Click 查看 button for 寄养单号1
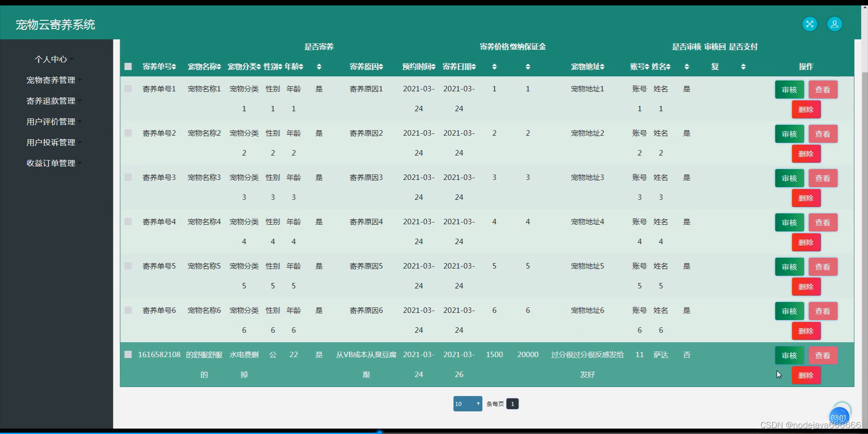 click(x=823, y=90)
